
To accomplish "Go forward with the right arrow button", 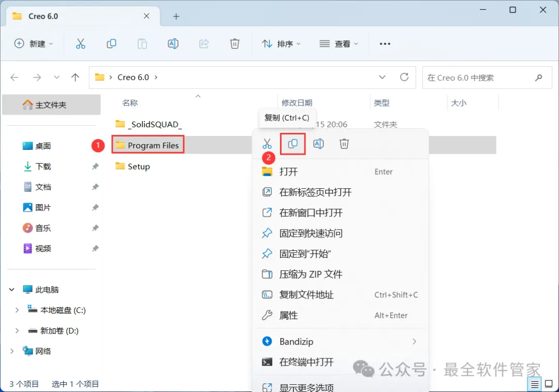I will [x=37, y=78].
